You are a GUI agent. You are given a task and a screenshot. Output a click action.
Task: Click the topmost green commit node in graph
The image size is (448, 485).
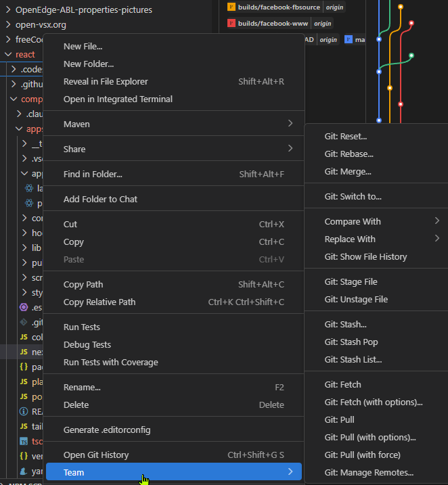(411, 55)
